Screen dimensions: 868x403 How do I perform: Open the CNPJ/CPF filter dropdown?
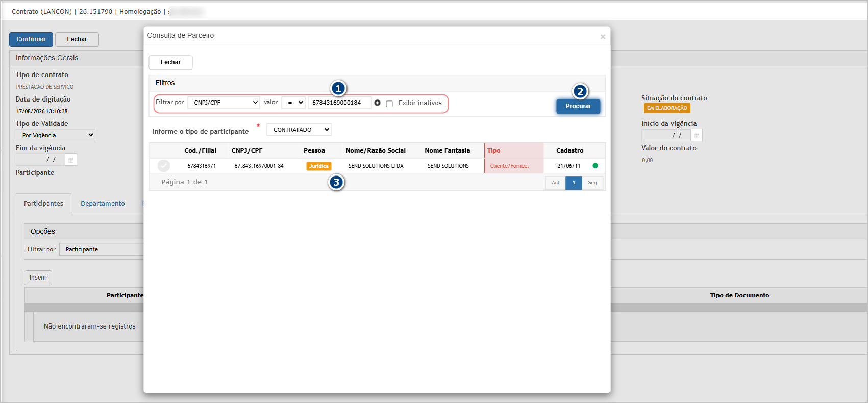pos(224,103)
